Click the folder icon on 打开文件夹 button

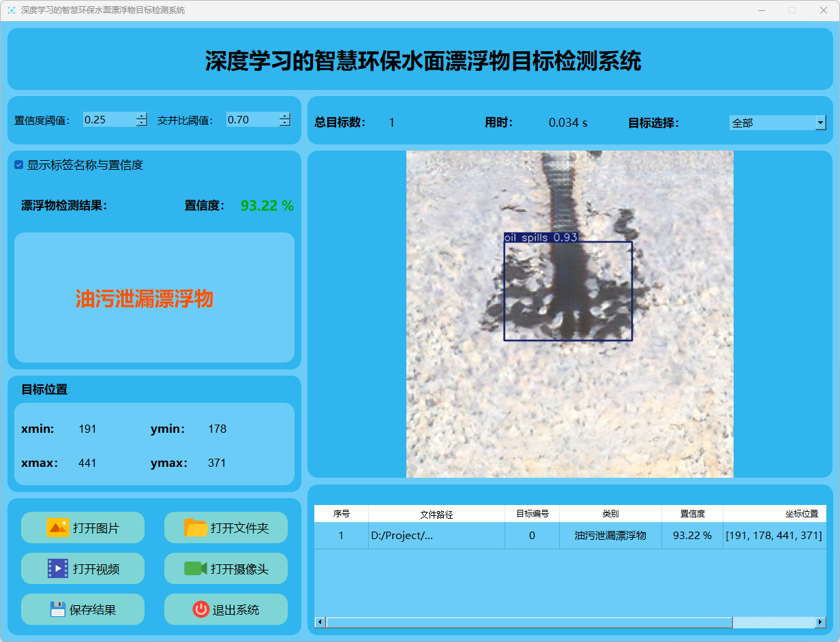click(x=196, y=528)
